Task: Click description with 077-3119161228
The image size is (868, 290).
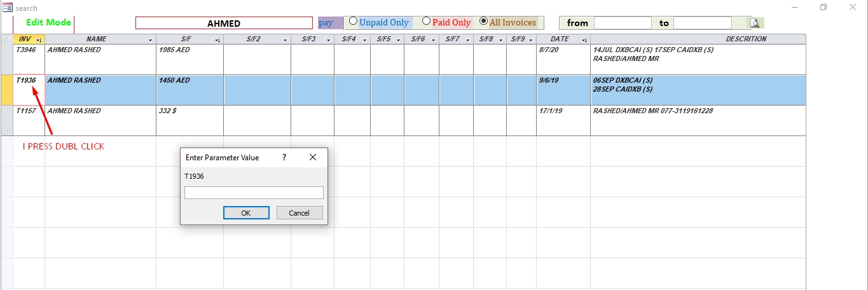Action: (698, 120)
